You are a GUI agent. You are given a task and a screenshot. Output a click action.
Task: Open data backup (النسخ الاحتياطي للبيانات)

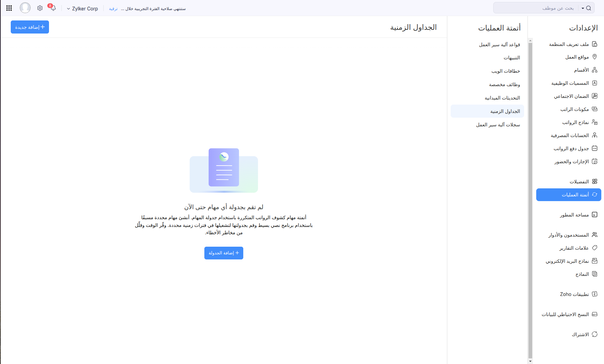pyautogui.click(x=565, y=314)
